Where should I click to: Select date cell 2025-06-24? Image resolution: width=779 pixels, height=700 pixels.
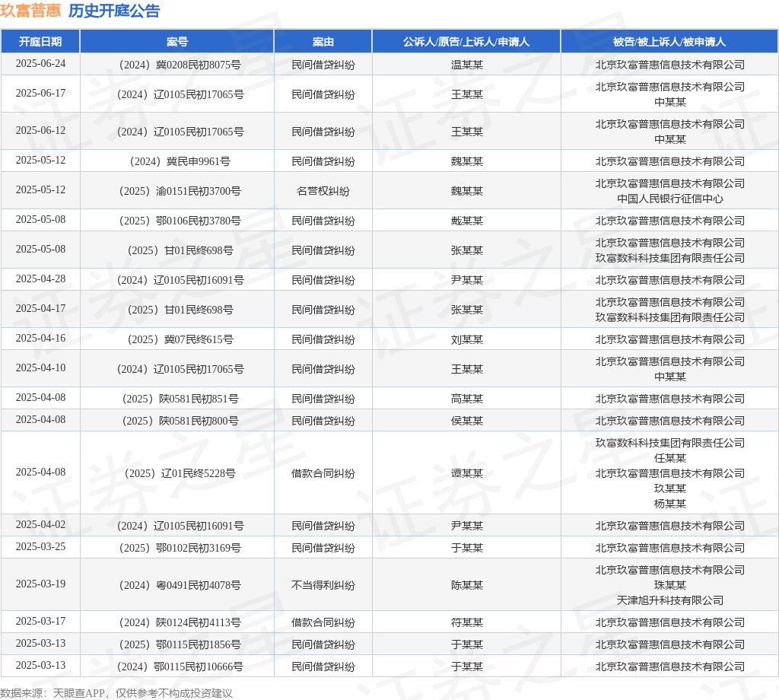[x=40, y=64]
